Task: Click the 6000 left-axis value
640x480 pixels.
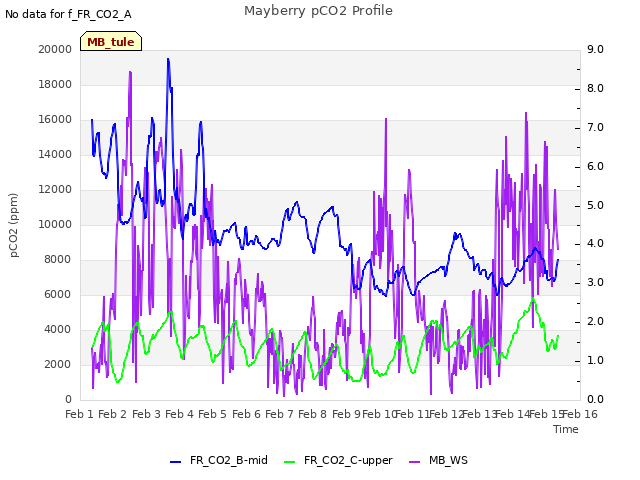Action: [58, 294]
